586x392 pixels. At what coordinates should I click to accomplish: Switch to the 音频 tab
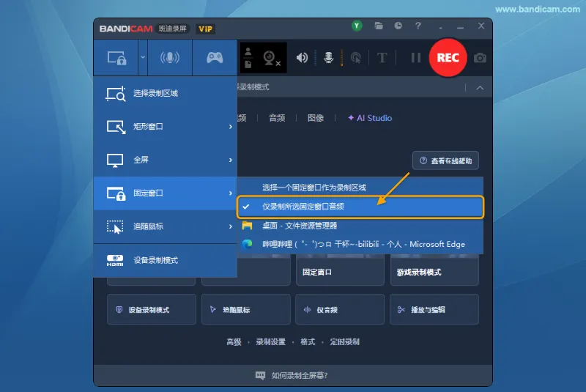(x=277, y=118)
